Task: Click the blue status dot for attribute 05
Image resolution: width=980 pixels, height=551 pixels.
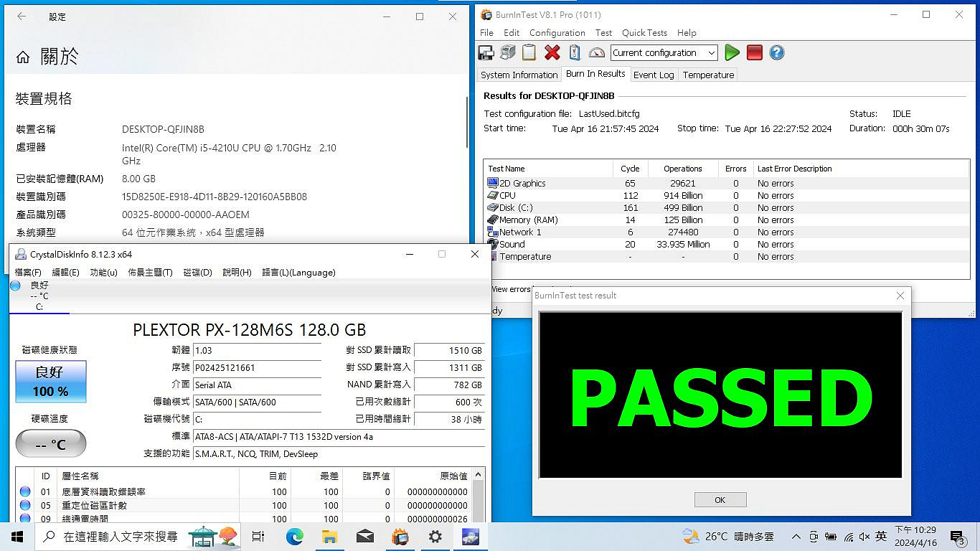Action: [25, 505]
